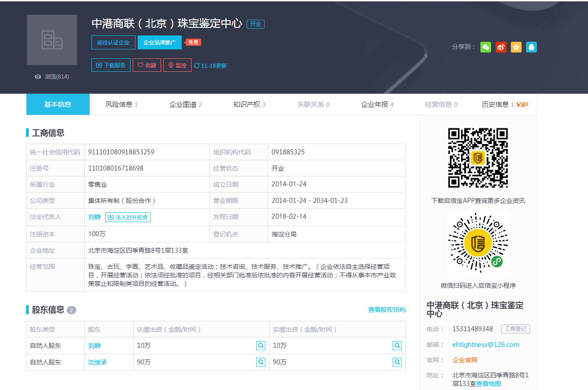588x390 pixels.
Task: Click the 下载报告 button
Action: click(x=111, y=65)
